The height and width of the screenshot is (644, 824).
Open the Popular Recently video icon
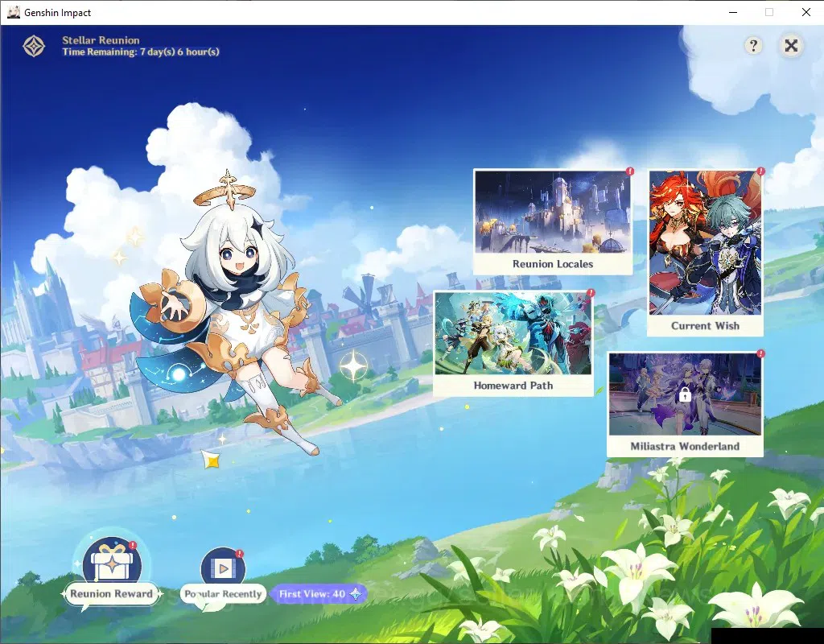tap(223, 567)
